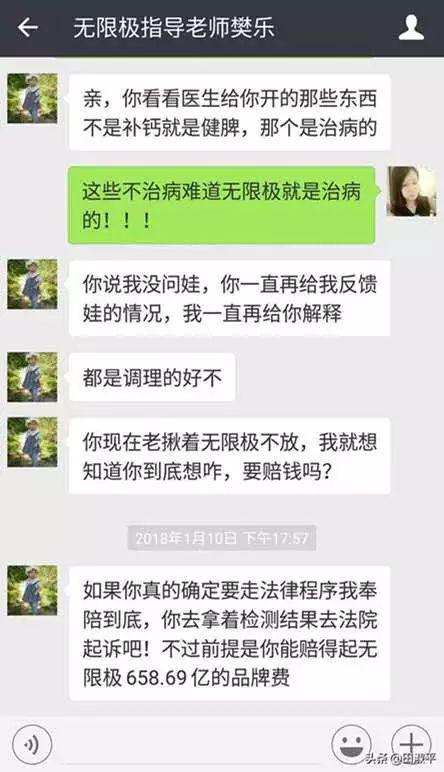The image size is (444, 772).
Task: Tap the message about '要赔钱吗'
Action: (x=229, y=456)
